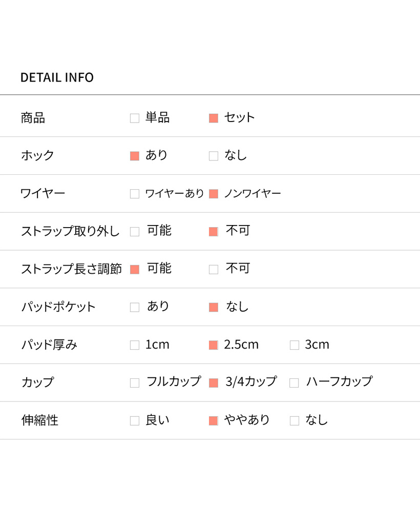Check ストラップ取り外し 可能 box
Screen dimensions: 420x525
135,232
